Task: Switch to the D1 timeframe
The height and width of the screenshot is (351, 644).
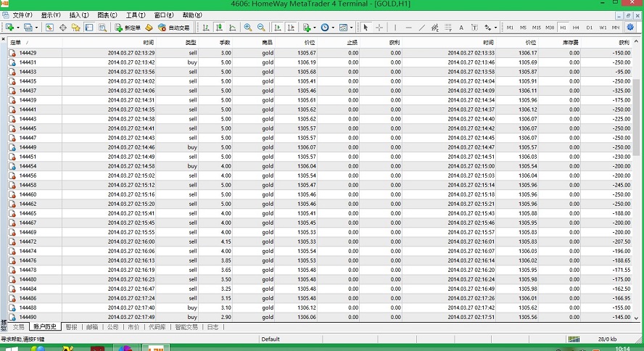Action: (x=590, y=28)
